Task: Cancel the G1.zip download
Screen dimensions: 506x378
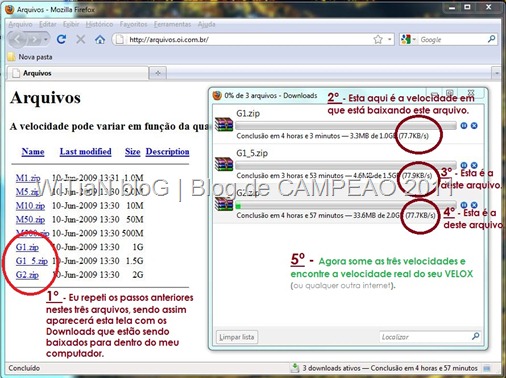Action: [474, 126]
